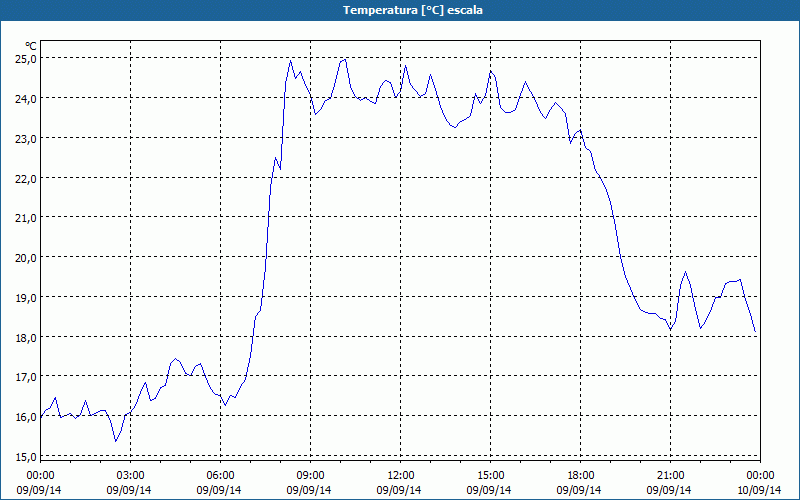
Task: Click the 03:00 time axis label
Action: [x=131, y=476]
